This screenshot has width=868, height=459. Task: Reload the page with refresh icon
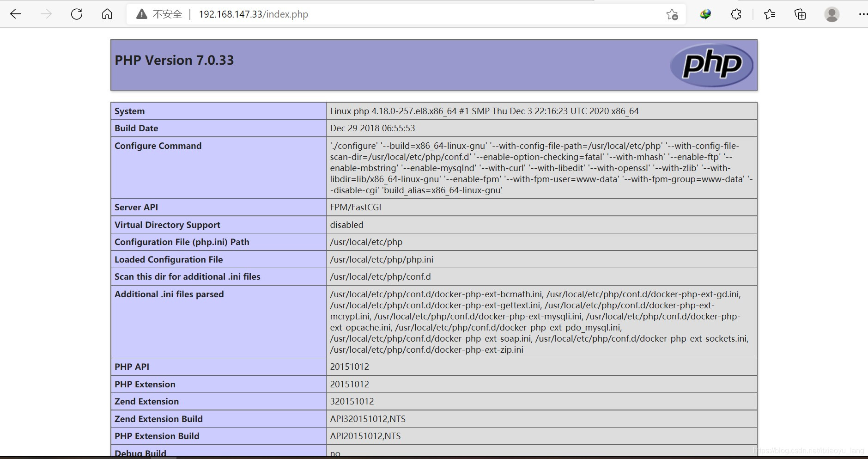[x=77, y=14]
